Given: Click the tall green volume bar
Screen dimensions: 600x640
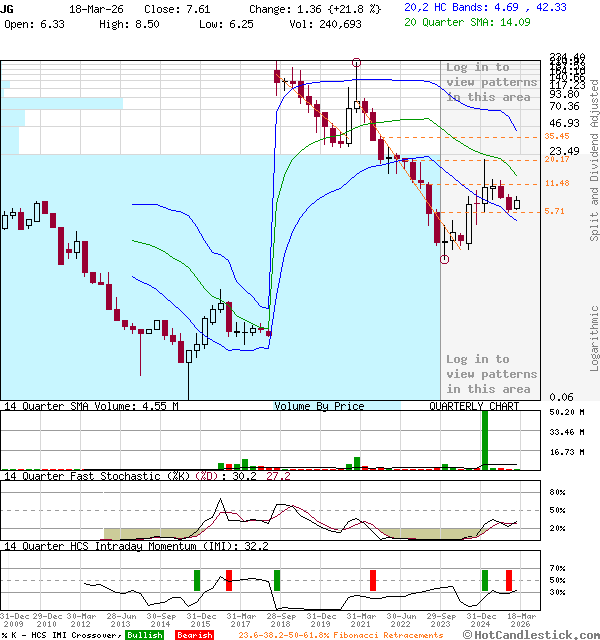Looking at the screenshot, I should [485, 439].
